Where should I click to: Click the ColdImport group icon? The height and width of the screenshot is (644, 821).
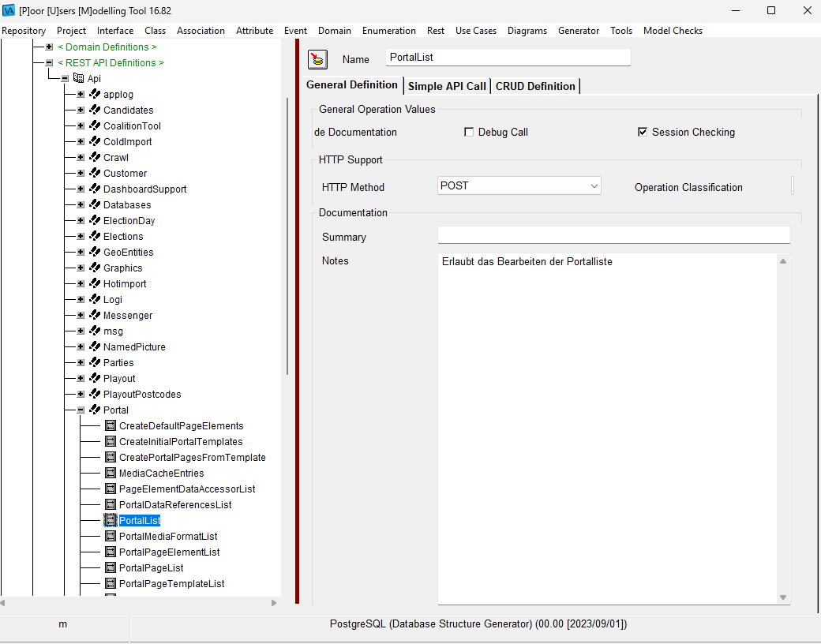coord(95,141)
